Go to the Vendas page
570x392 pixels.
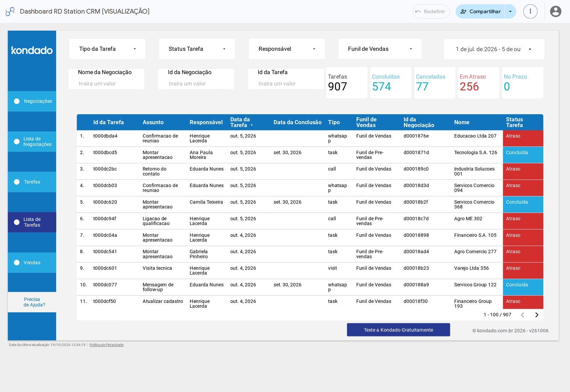(x=32, y=263)
